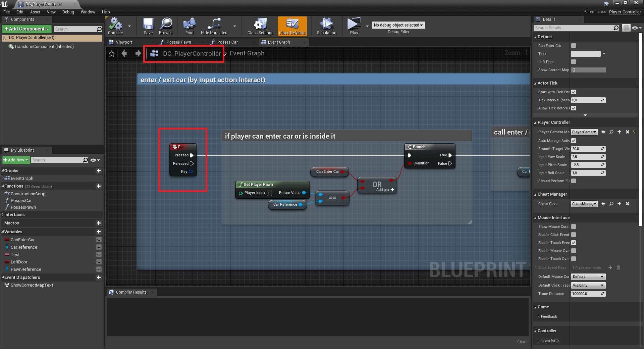Click the Add Component button
644x349 pixels.
tap(27, 29)
